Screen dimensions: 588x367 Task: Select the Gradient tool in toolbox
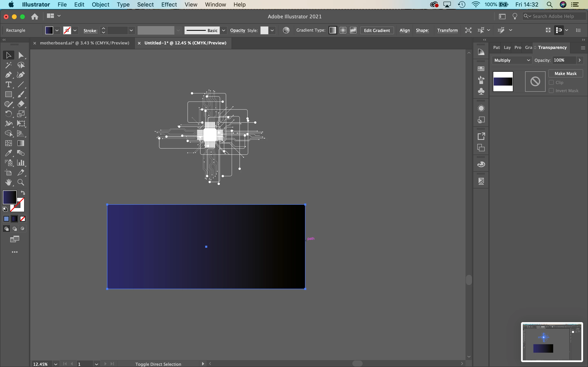[x=21, y=143]
